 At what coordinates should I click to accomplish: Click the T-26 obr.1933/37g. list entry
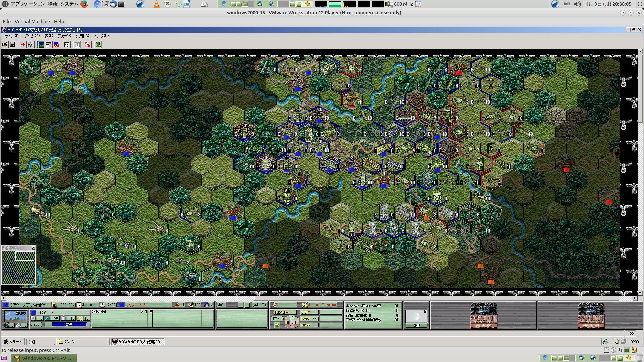pyautogui.click(x=372, y=320)
